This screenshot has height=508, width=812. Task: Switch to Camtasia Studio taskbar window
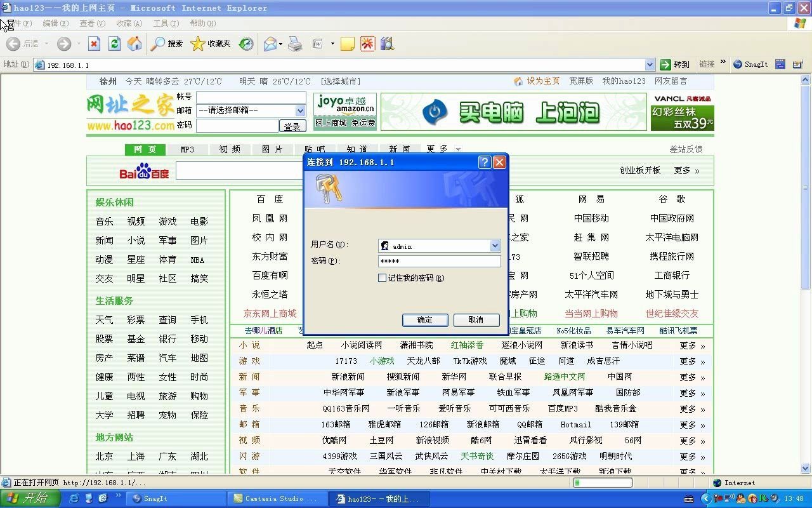pos(277,499)
